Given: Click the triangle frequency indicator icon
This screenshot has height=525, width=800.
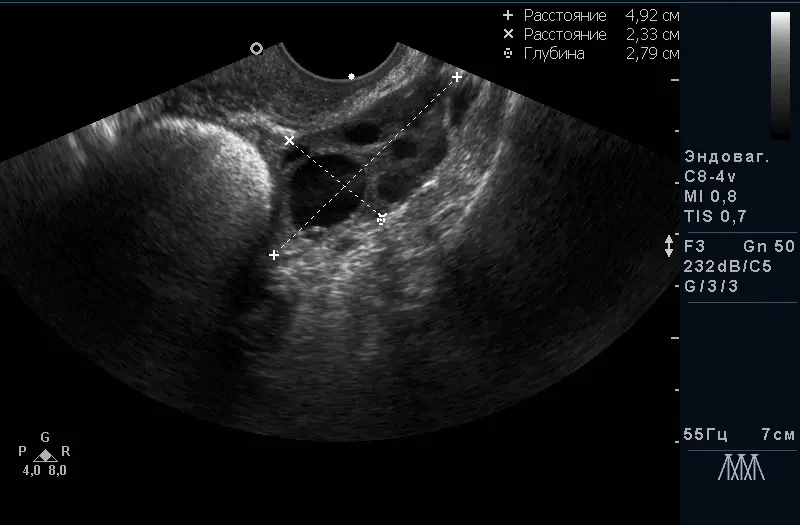Looking at the screenshot, I should pos(45,455).
